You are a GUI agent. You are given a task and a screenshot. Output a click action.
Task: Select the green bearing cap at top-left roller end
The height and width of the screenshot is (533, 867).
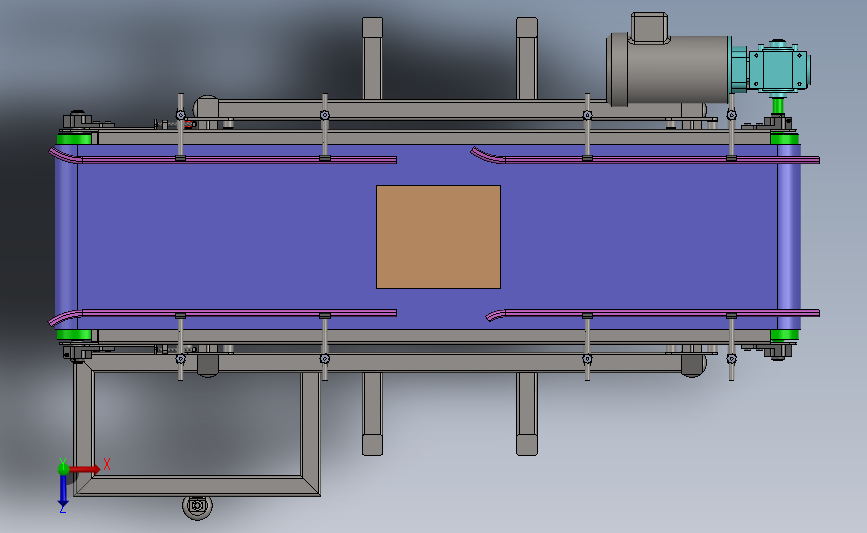[74, 139]
